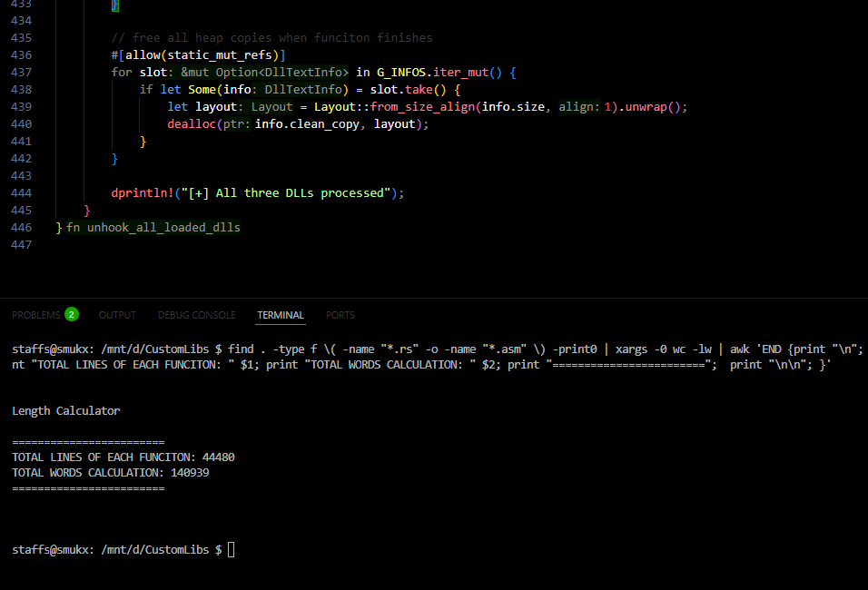Switch to the OUTPUT tab
868x590 pixels.
point(117,315)
